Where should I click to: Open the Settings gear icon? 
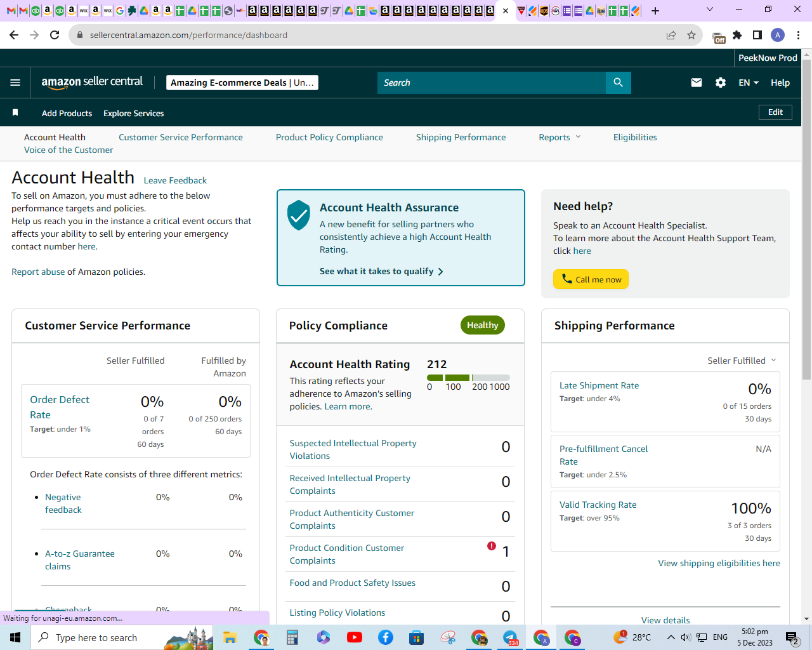pos(721,83)
